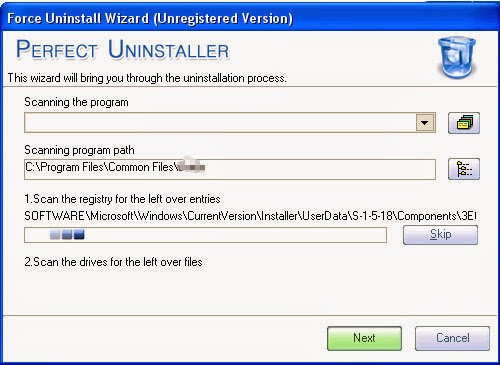Open the installed programs list icon button
The image size is (500, 365).
point(464,123)
